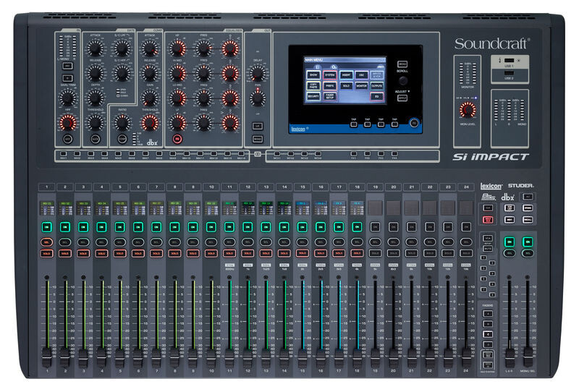This screenshot has height=392, width=579.
Task: Grab the MONO/SEL master fader cap
Action: [x=528, y=357]
